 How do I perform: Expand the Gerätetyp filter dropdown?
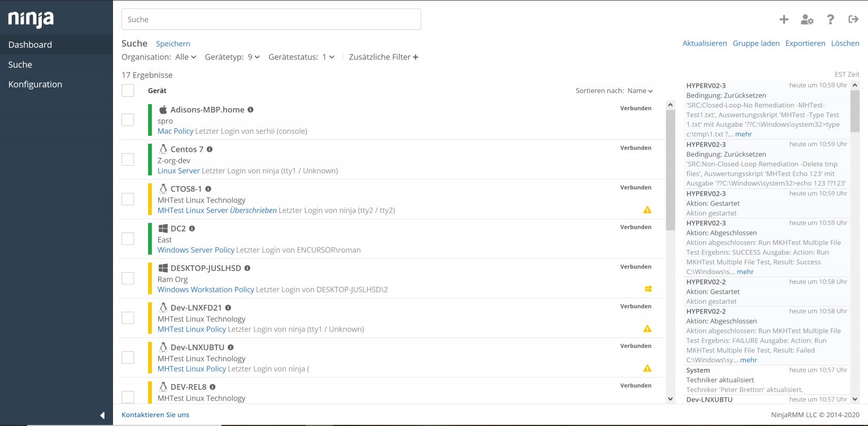[x=254, y=57]
